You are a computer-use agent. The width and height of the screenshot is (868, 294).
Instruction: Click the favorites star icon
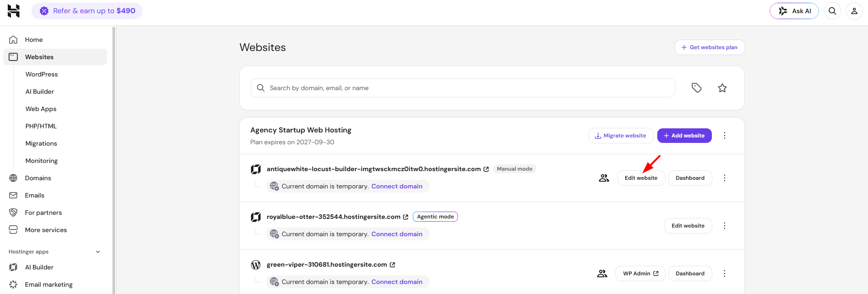pyautogui.click(x=722, y=88)
